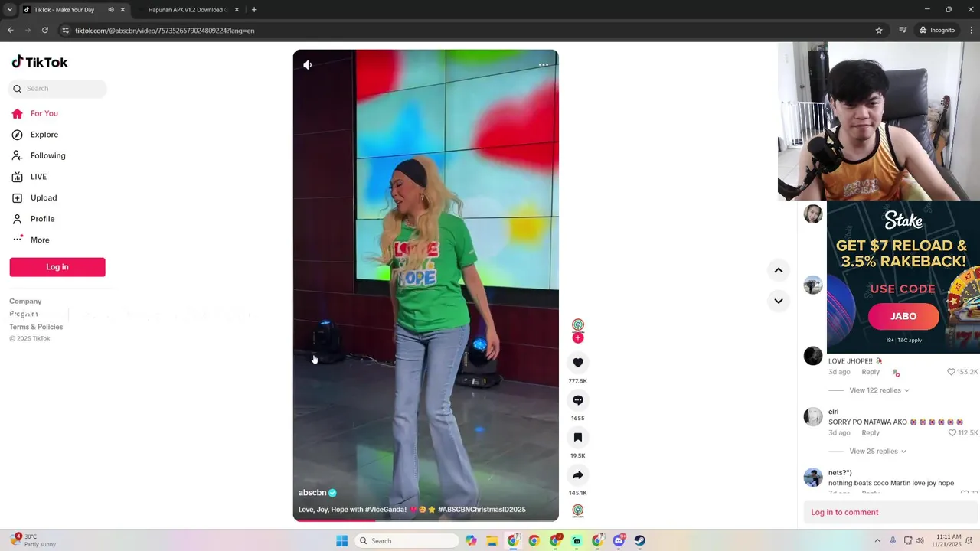The image size is (980, 551).
Task: Open nets?") commenter avatar
Action: [x=813, y=478]
